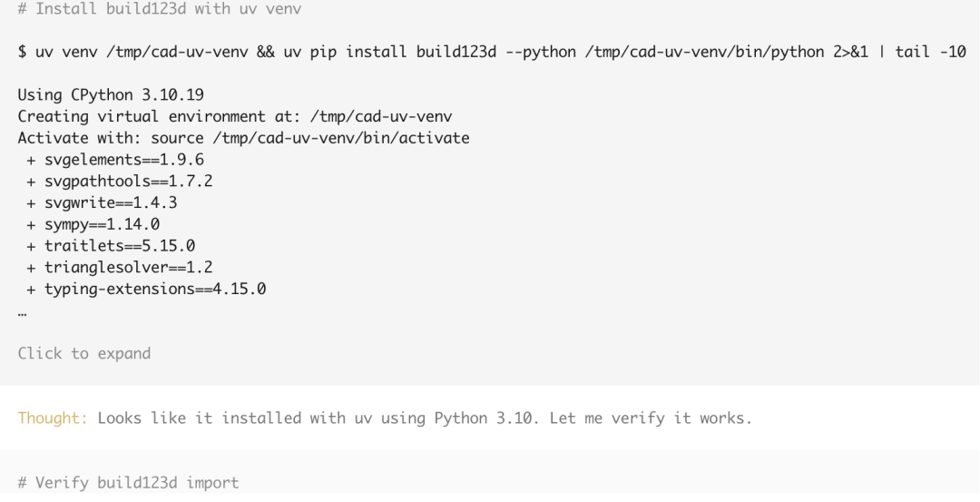
Task: Expand the output via Click to expand
Action: point(84,353)
